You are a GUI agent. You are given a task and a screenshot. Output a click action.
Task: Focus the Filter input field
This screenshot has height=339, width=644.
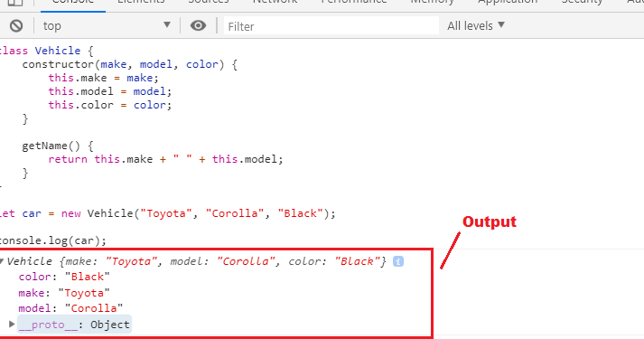tap(331, 26)
